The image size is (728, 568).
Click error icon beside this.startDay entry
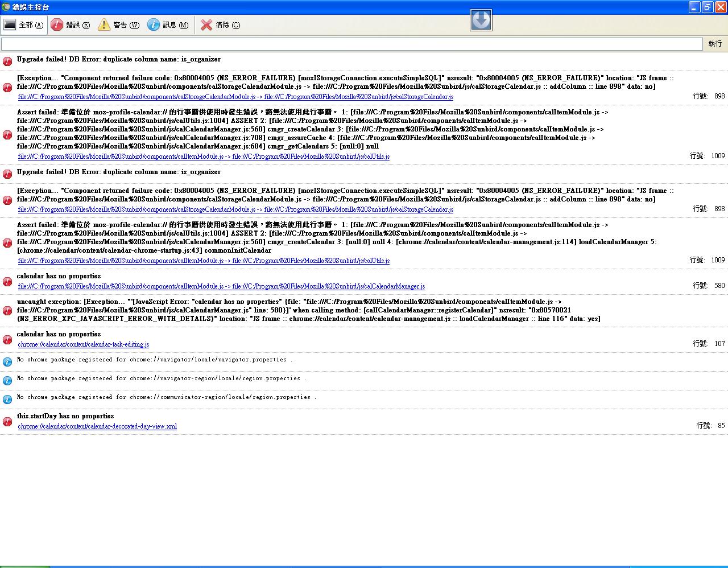[7, 422]
